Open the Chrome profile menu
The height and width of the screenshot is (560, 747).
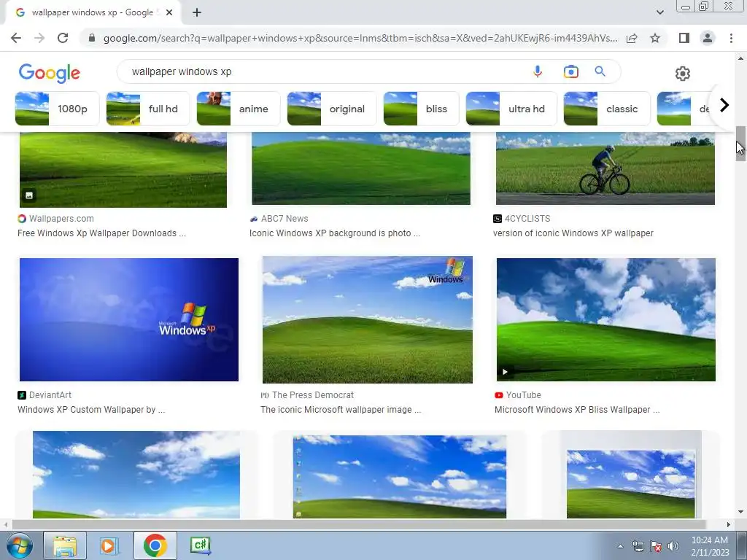[708, 38]
